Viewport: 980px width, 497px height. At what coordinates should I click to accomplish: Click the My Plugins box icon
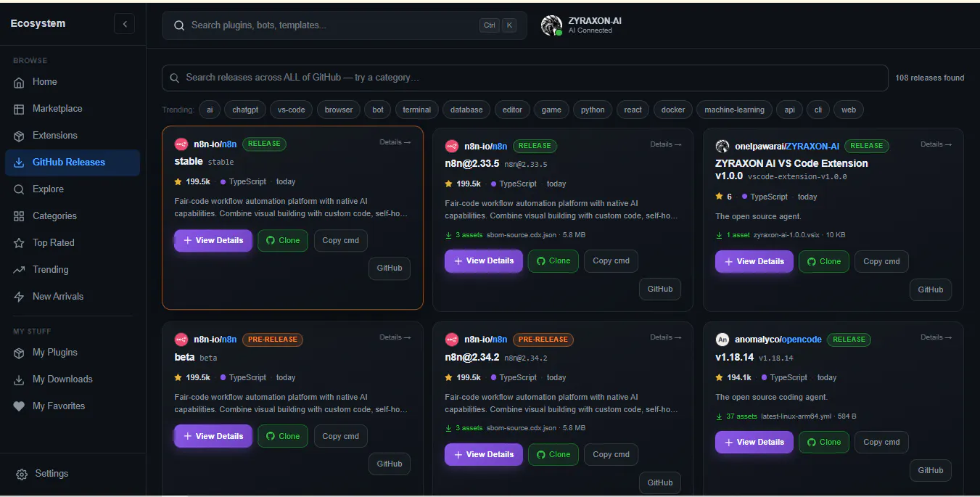[20, 353]
